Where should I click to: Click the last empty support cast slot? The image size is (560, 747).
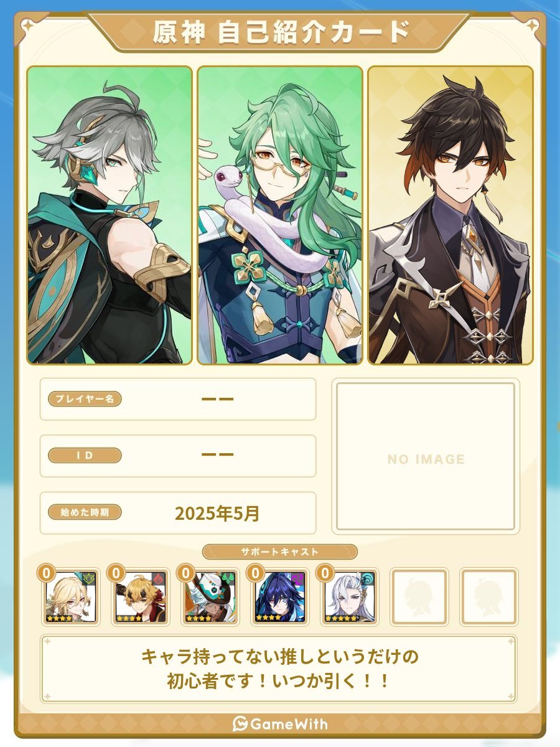[488, 596]
